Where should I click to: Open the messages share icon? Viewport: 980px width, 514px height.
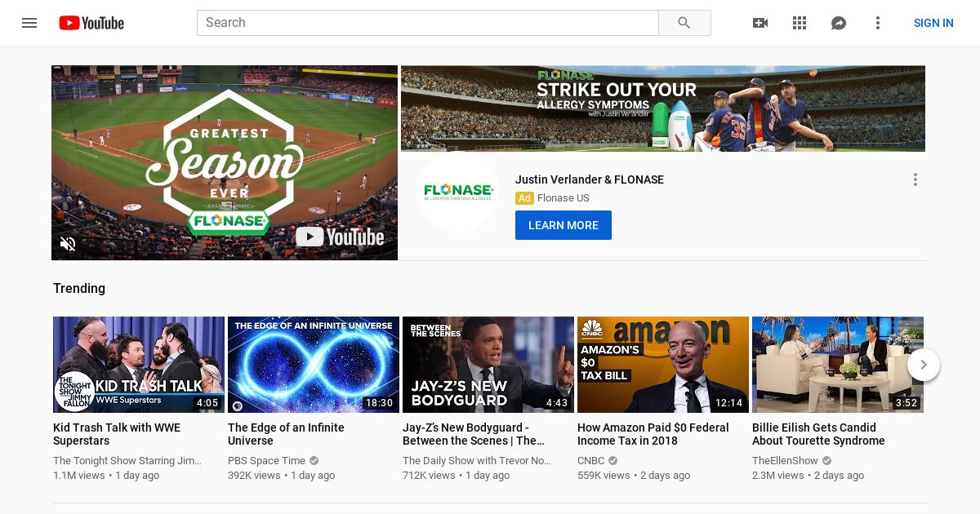[x=839, y=23]
